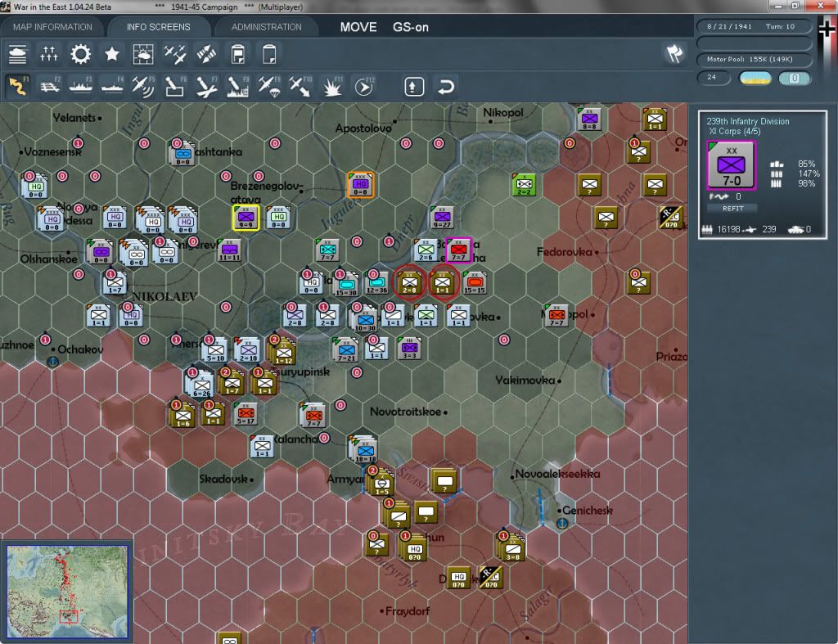Select the red-circled 1=1 Soviet unit

(x=443, y=283)
